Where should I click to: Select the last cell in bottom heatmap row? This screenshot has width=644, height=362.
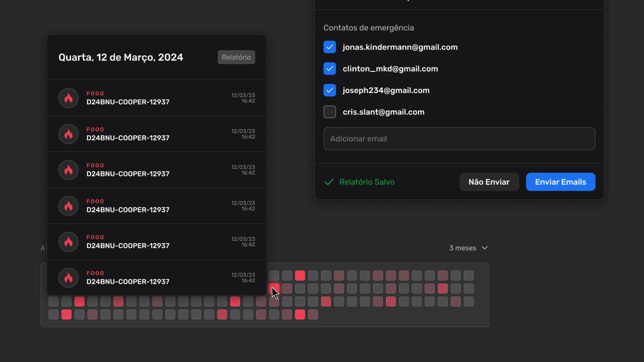tap(313, 314)
